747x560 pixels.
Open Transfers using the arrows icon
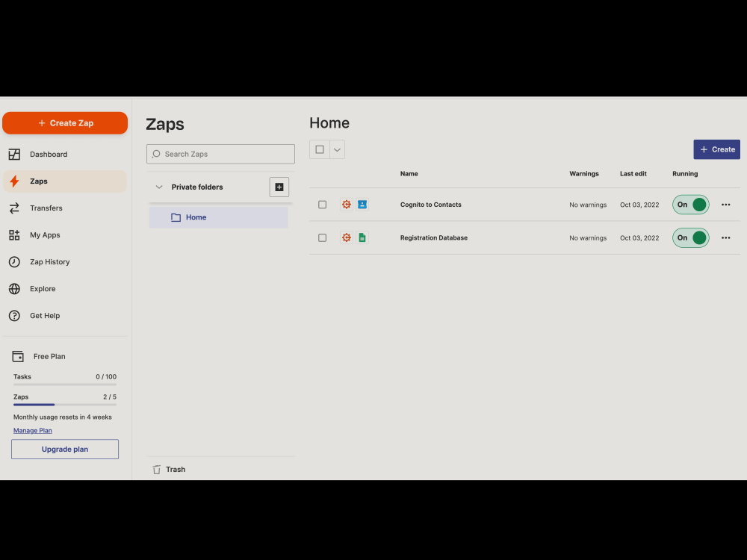13,208
